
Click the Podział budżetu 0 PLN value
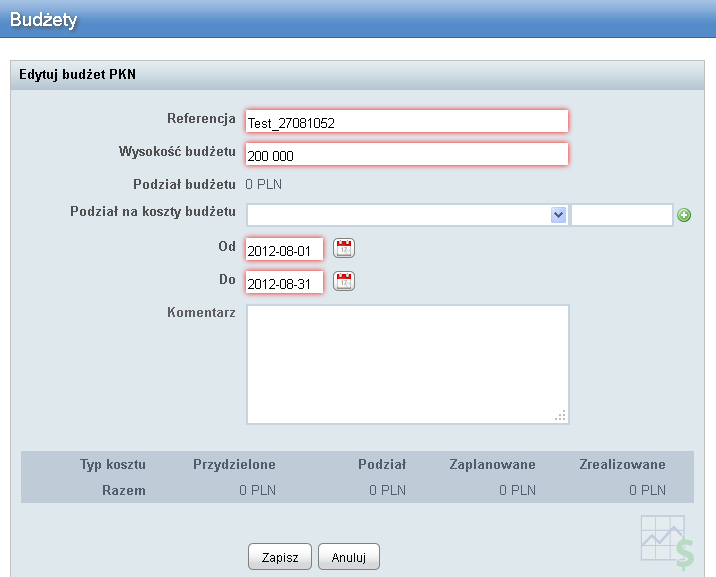point(263,184)
